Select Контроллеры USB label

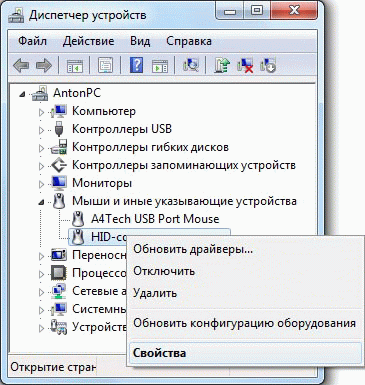122,129
